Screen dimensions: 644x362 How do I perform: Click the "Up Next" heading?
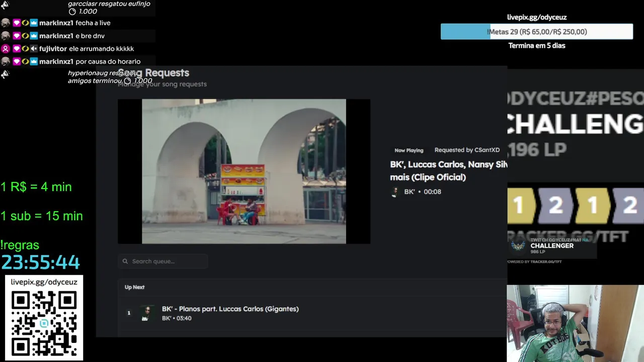coord(134,287)
